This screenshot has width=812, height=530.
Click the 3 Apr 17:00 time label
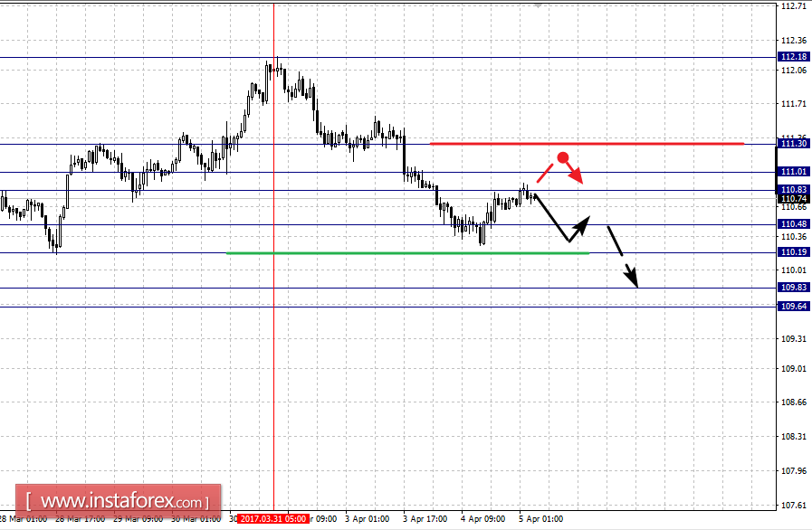[425, 518]
